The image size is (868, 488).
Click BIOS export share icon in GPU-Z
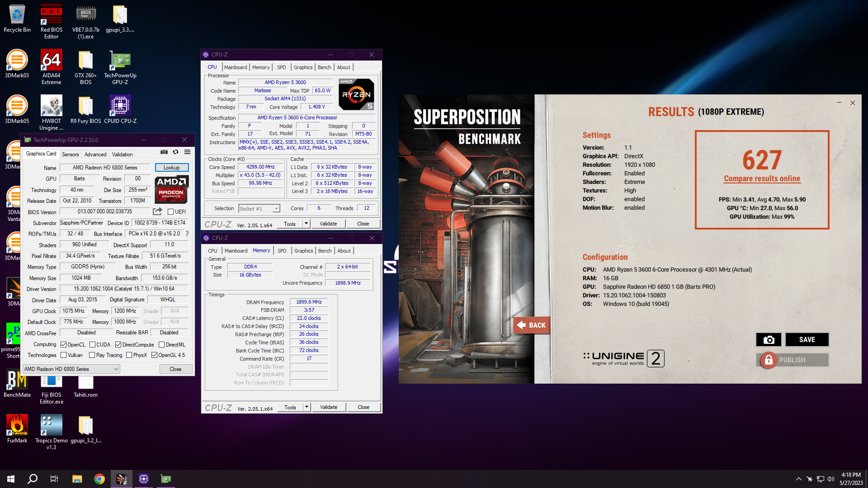tap(157, 211)
